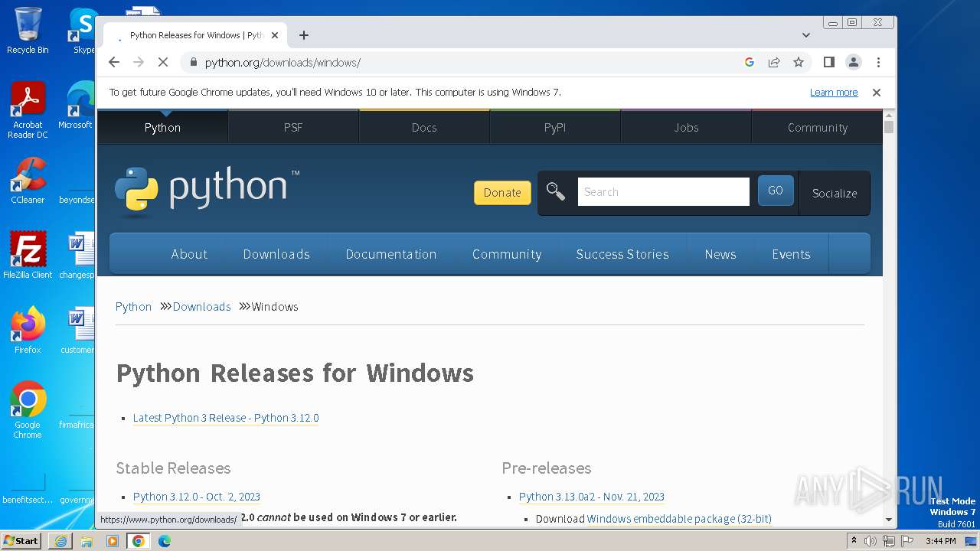Viewport: 980px width, 551px height.
Task: Open Chrome profile avatar icon
Action: [x=854, y=62]
